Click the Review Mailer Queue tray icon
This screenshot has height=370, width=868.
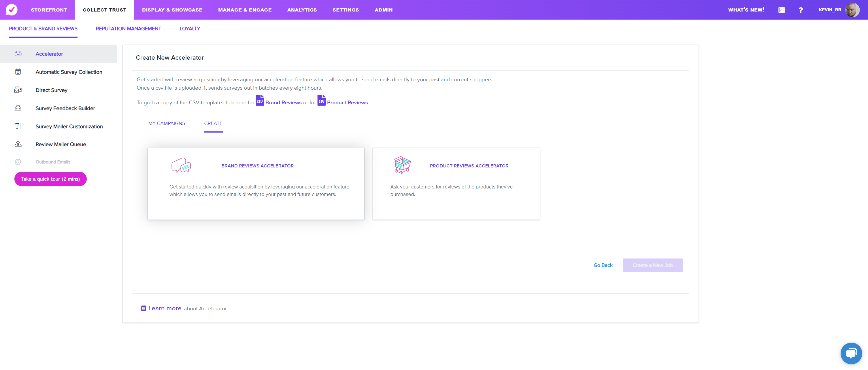click(18, 144)
